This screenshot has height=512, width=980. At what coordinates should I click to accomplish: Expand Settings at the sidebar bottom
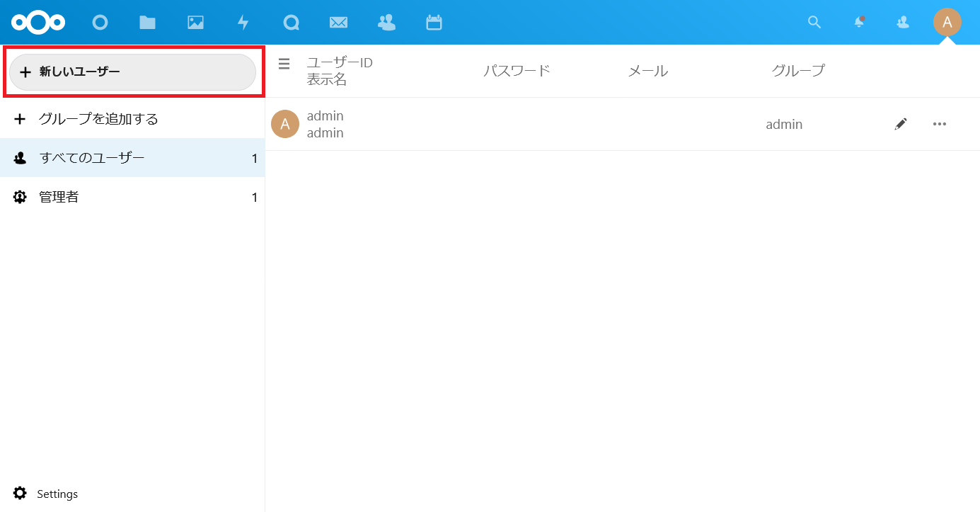click(x=132, y=494)
